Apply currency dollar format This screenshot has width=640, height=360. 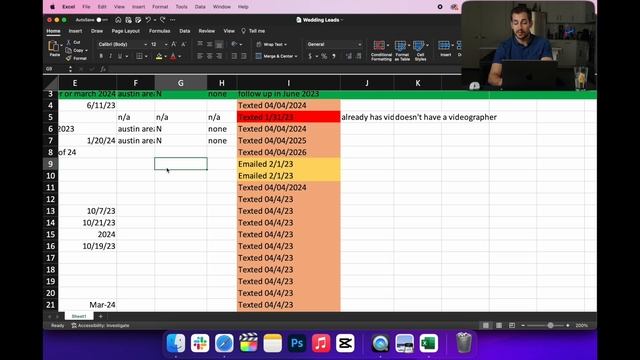point(310,56)
